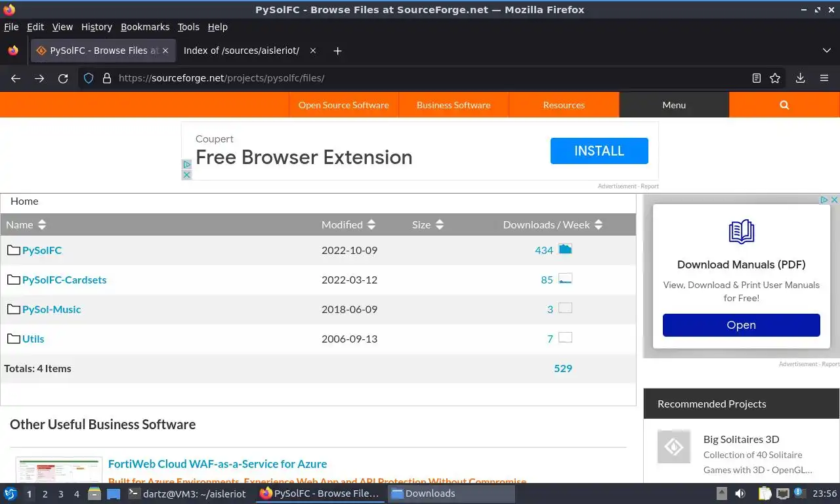Open Big Solitaires 3D project link
Image resolution: width=840 pixels, height=504 pixels.
pos(741,439)
